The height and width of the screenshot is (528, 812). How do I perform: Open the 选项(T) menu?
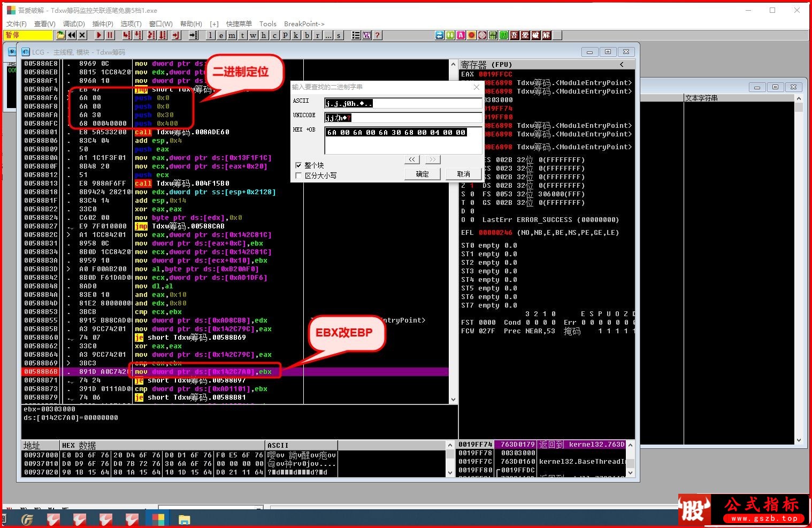tap(131, 24)
